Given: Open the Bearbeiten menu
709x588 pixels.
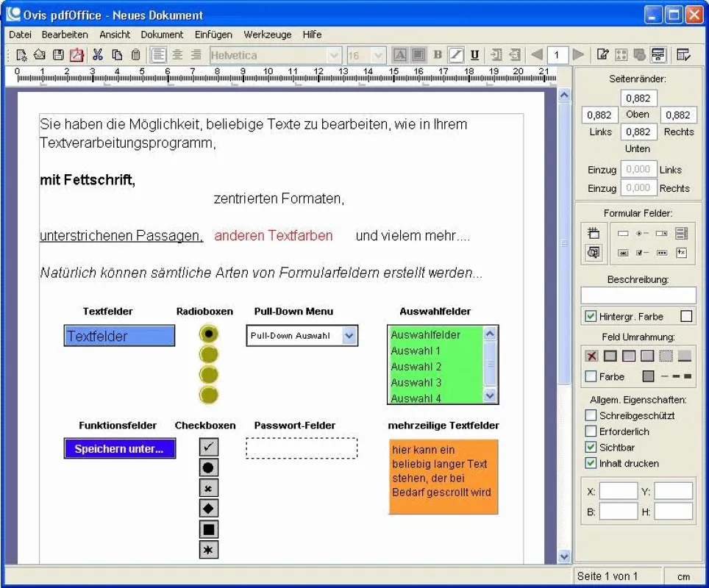Looking at the screenshot, I should coord(65,35).
